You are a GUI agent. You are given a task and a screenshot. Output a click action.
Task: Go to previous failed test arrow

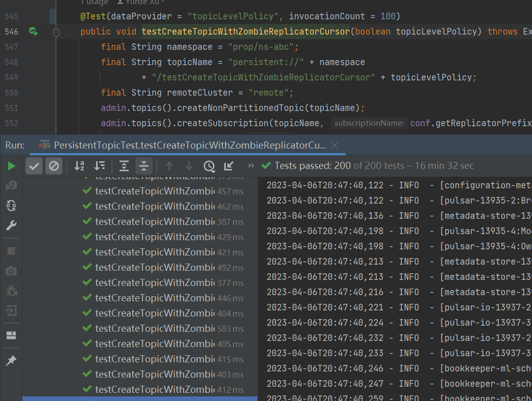point(169,166)
